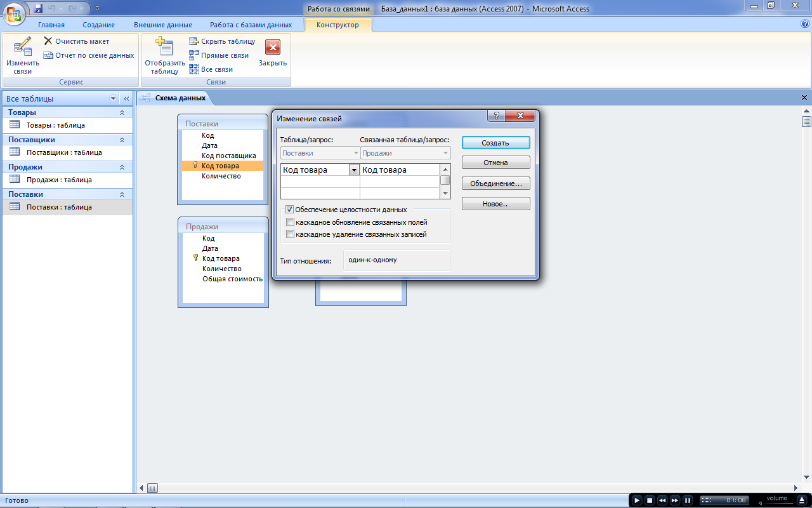Screen dimensions: 812x508
Task: Collapse the Товары group in navigation pane
Action: click(x=122, y=112)
